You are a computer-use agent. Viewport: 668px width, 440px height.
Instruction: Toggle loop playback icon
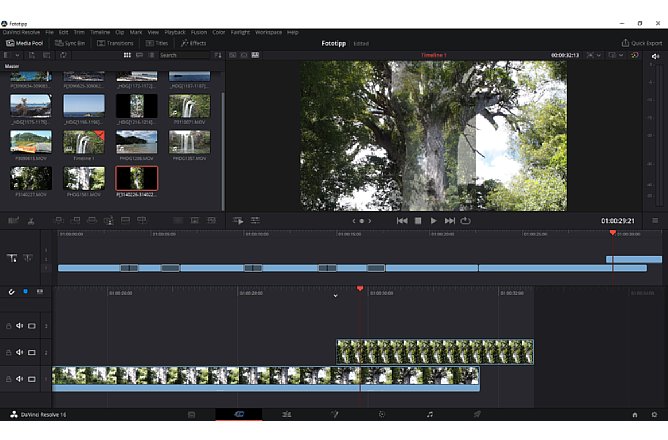point(466,220)
